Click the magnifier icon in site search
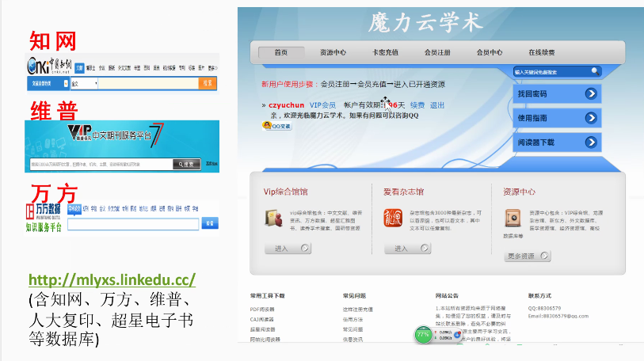644x361 pixels. click(x=595, y=71)
